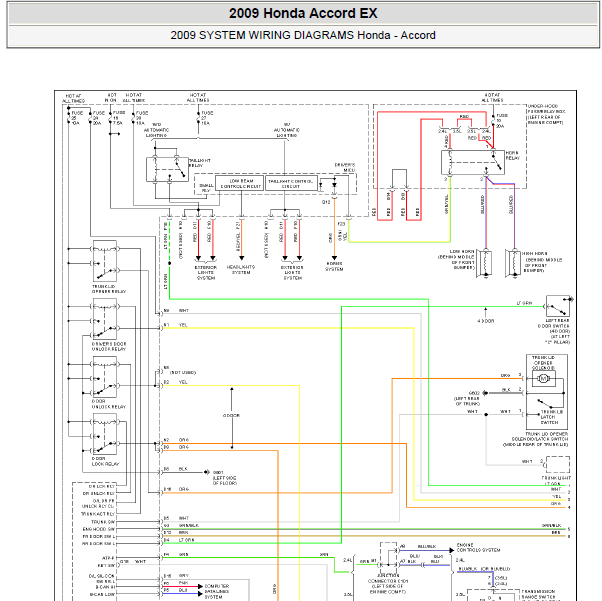Click the Driver's Door Unlock Relay symbol
The height and width of the screenshot is (601, 602).
[105, 319]
